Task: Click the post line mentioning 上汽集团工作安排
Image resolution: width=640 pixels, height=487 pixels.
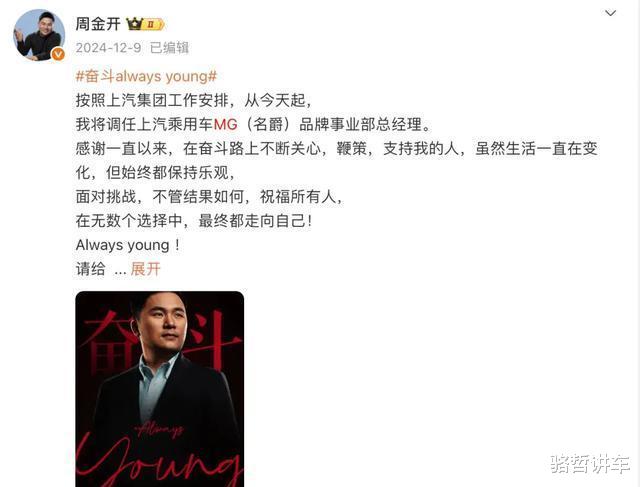Action: pyautogui.click(x=194, y=100)
